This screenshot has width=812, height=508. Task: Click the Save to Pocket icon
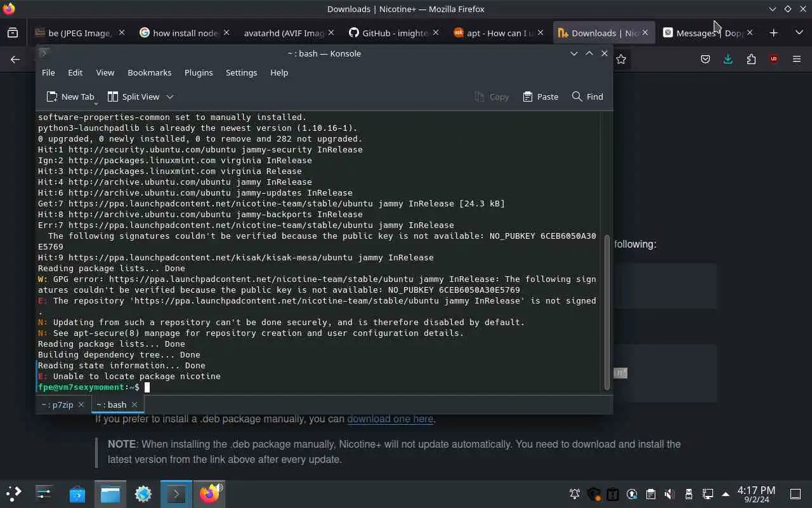705,59
